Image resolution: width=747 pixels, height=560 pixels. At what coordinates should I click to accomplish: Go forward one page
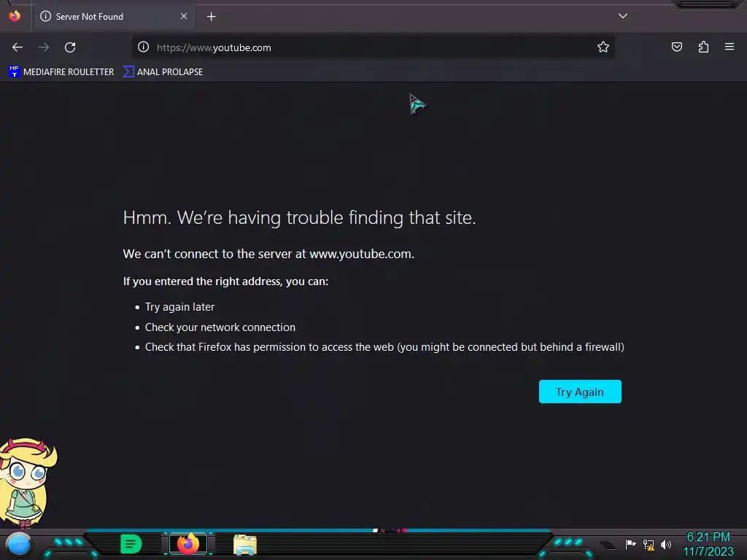pyautogui.click(x=44, y=47)
